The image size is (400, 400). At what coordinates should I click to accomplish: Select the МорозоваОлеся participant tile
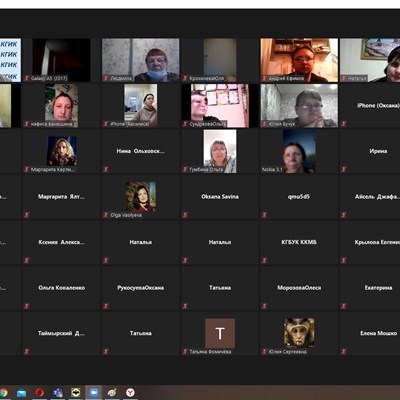[299, 288]
